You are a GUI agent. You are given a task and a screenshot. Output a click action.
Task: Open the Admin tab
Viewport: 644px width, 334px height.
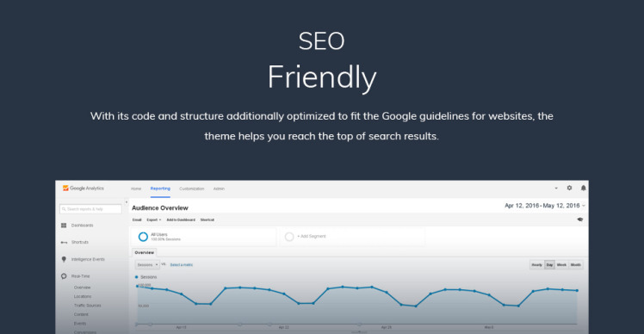219,189
